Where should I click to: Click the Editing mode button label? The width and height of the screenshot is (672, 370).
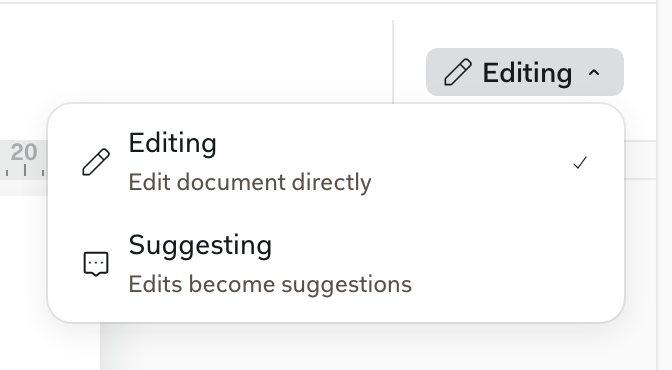point(527,73)
